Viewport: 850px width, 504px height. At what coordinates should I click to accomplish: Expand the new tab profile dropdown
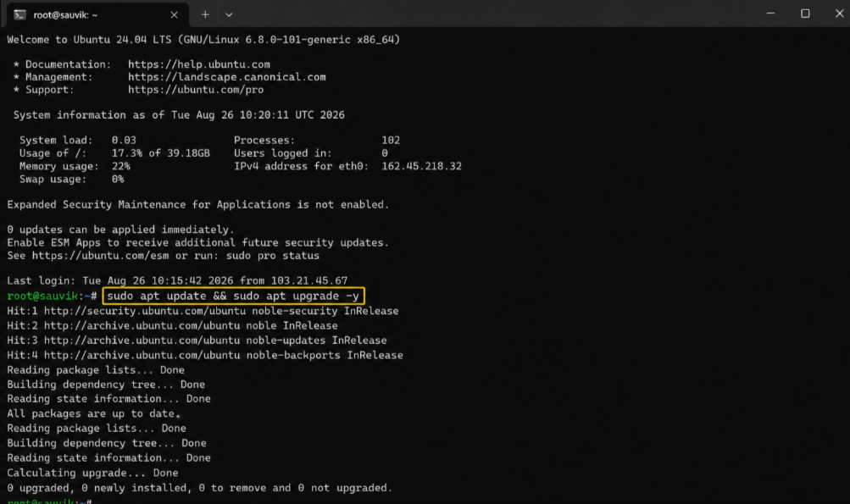(229, 15)
